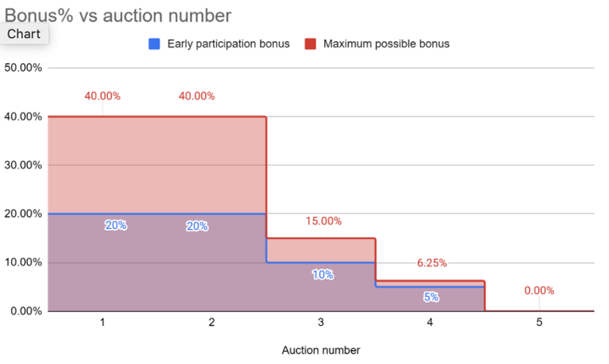The width and height of the screenshot is (609, 364).
Task: Click the blue 20% label for auction 1
Action: coord(116,225)
